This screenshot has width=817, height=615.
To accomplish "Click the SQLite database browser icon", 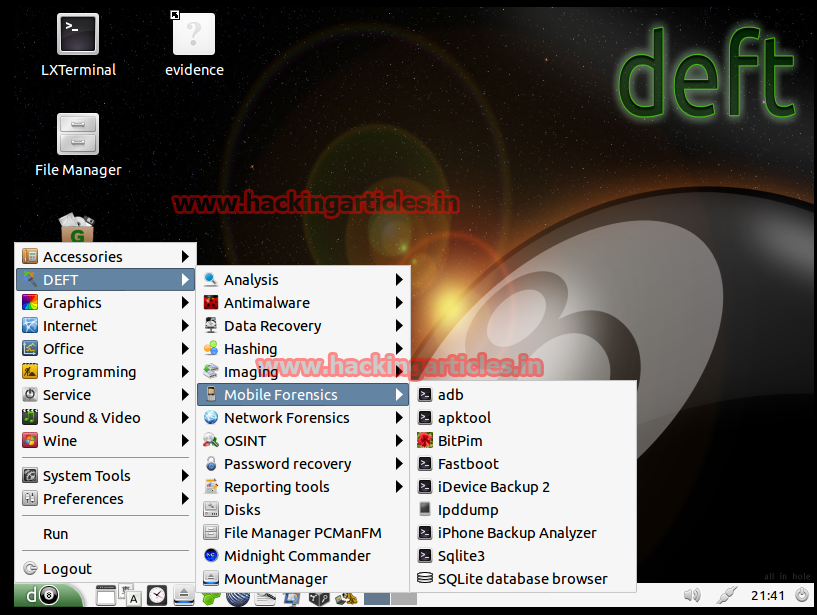I will (425, 578).
